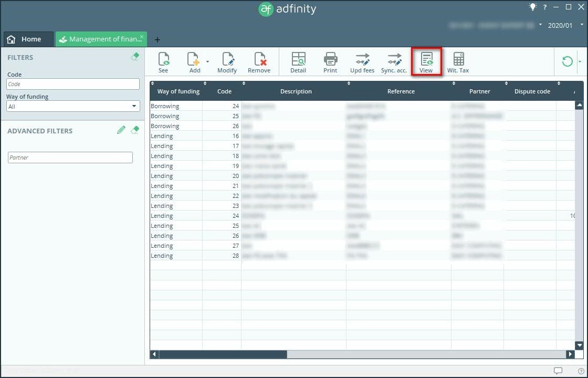Viewport: 588px width, 378px height.
Task: Open the Way of funding dropdown
Action: pyautogui.click(x=73, y=106)
